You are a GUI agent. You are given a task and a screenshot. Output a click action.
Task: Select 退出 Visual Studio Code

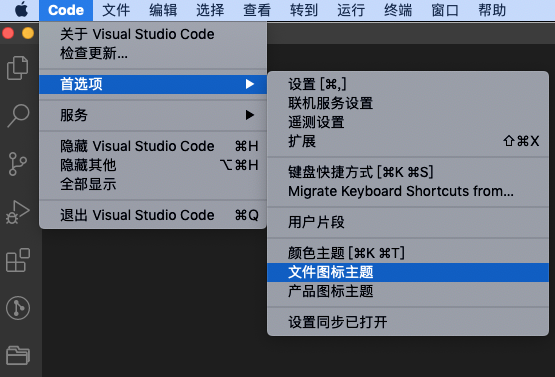(x=153, y=215)
